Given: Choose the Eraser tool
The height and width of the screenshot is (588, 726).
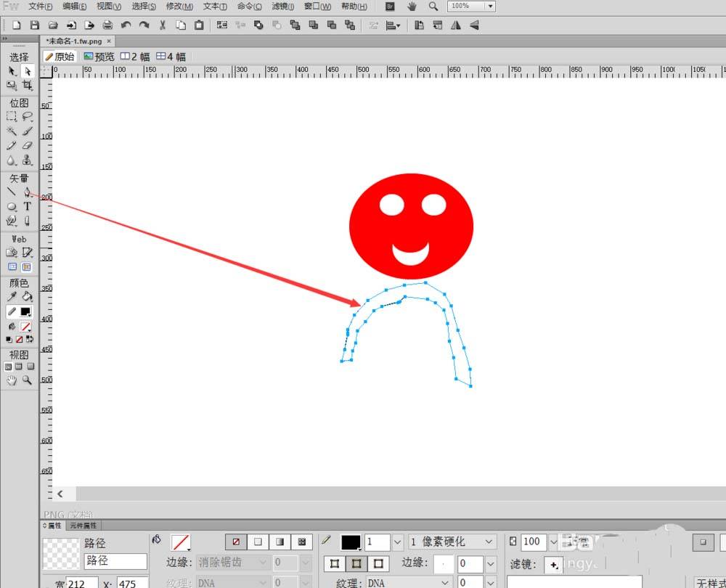Looking at the screenshot, I should (28, 146).
